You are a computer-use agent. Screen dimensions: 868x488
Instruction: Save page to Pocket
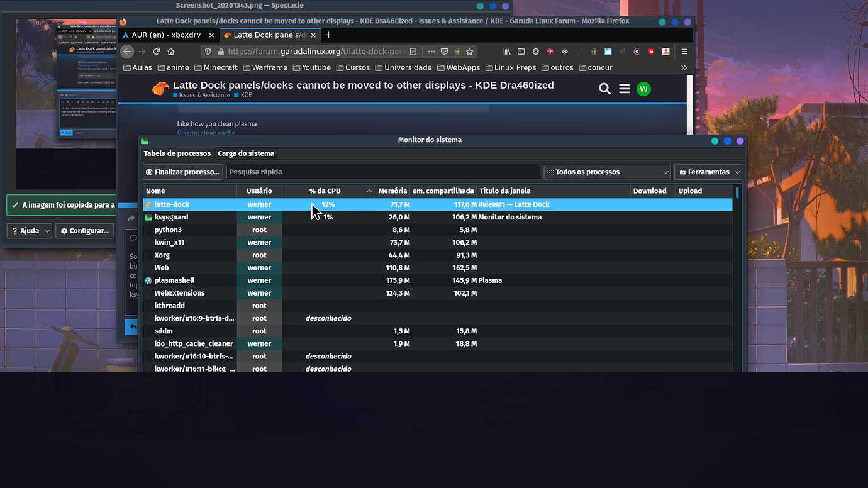pos(444,52)
